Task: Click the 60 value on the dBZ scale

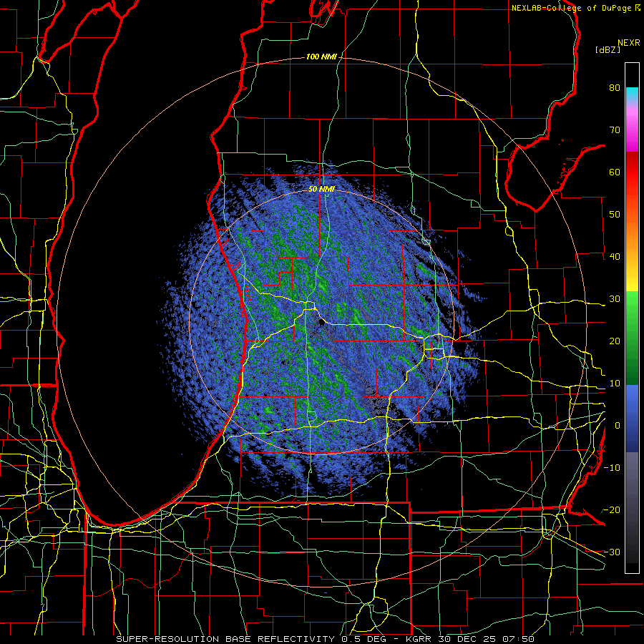Action: coord(615,172)
